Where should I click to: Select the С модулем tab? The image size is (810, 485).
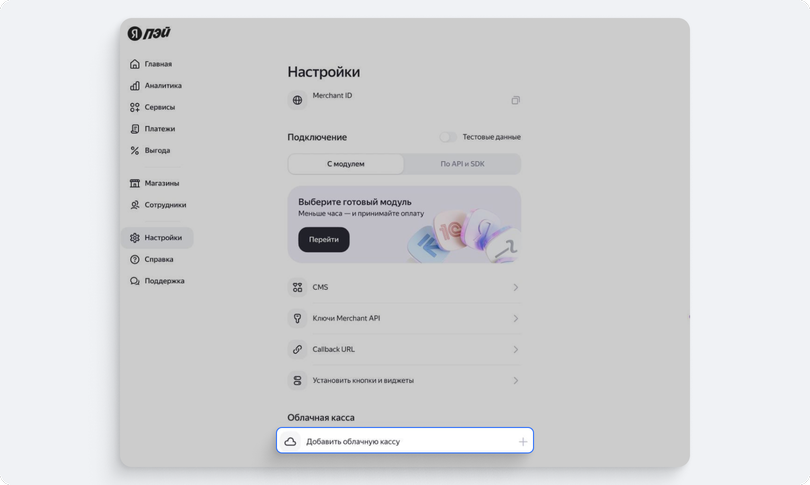(346, 164)
